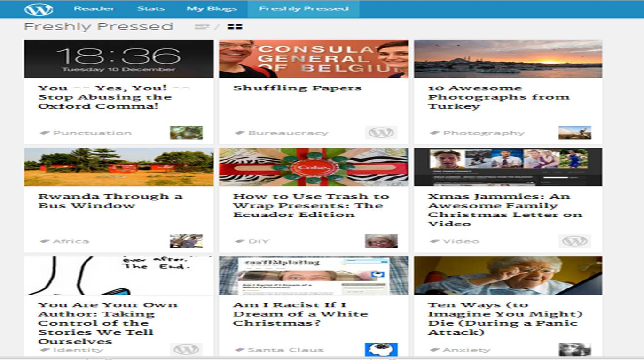Click brain-head avatar on White Christmas post
The width and height of the screenshot is (644, 360).
click(x=381, y=349)
